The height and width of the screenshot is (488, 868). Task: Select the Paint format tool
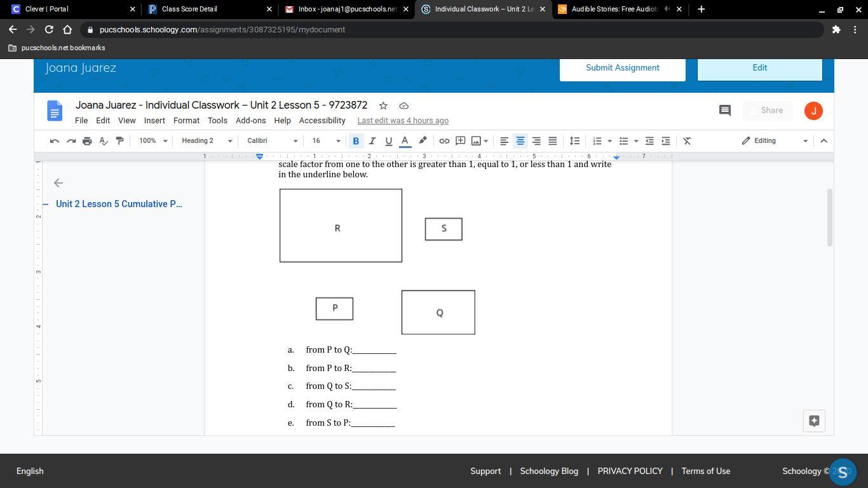pos(119,141)
